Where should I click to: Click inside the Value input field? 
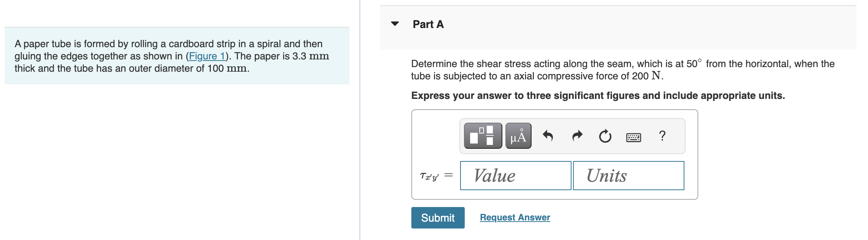(x=515, y=175)
